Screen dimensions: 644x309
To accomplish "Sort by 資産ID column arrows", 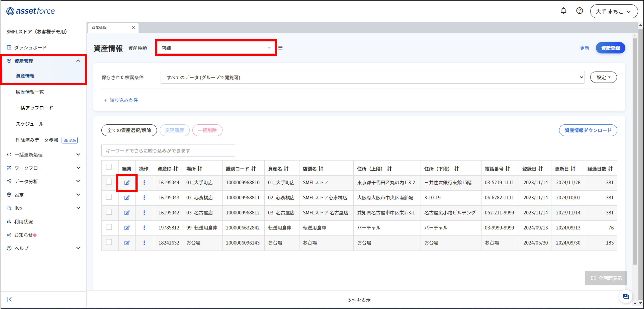I will [175, 169].
